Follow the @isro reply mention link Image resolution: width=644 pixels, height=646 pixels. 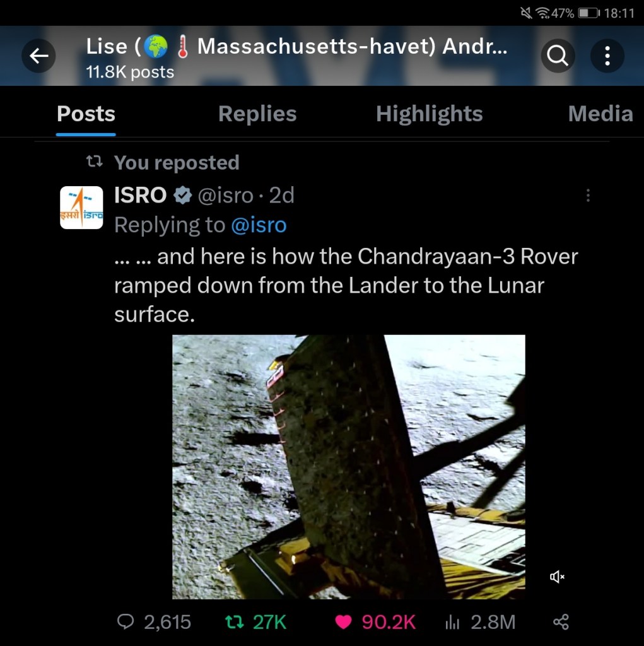[259, 225]
